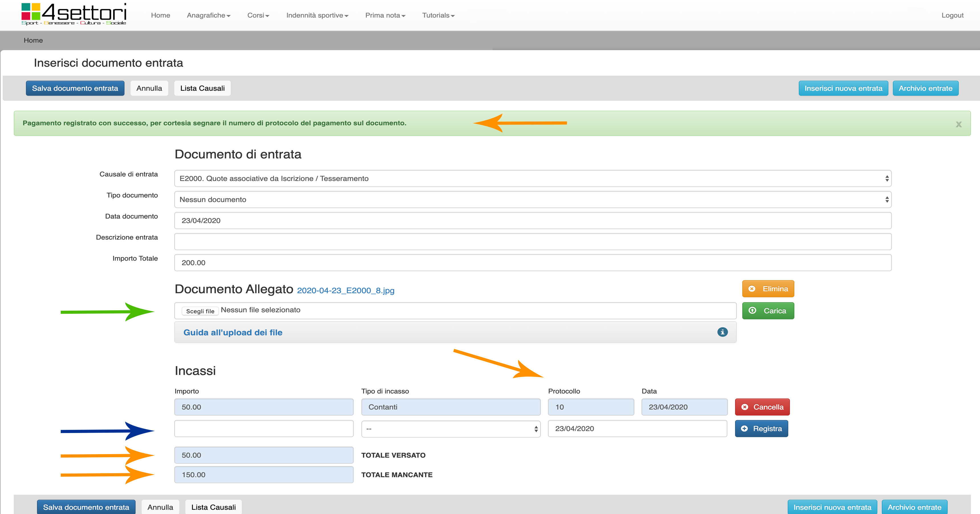Viewport: 980px width, 514px height.
Task: Open the empty Tipo di incasso dropdown
Action: 450,429
